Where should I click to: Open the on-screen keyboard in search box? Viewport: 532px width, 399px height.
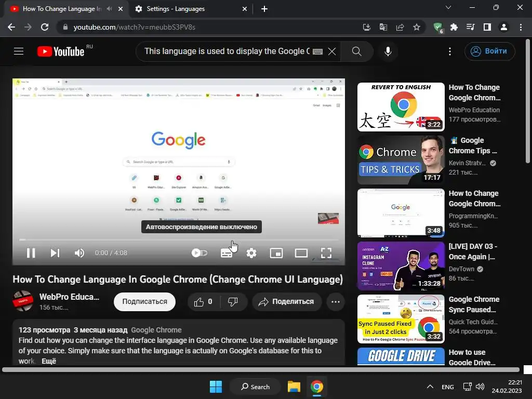(x=317, y=51)
